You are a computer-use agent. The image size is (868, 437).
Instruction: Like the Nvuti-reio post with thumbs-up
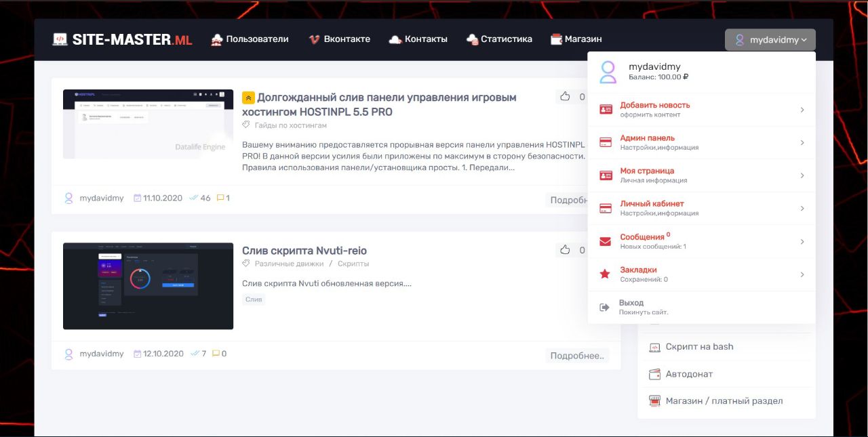(x=565, y=250)
